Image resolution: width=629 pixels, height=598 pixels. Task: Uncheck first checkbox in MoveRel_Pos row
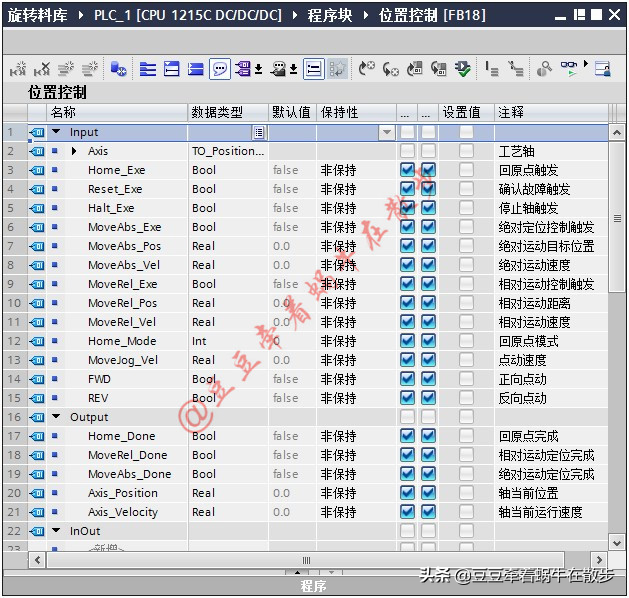point(407,303)
